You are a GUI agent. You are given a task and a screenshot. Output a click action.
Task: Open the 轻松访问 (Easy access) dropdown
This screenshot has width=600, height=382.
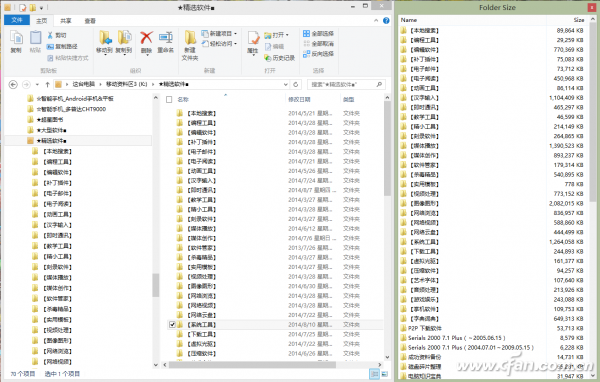219,44
